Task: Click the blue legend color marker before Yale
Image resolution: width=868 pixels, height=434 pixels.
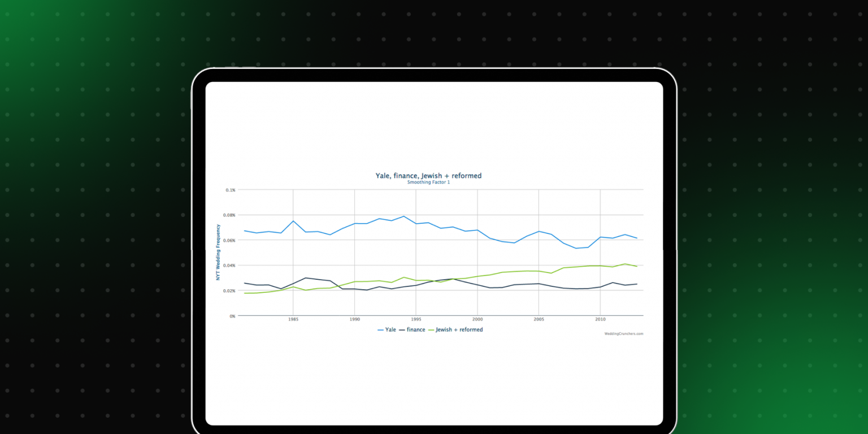Action: 379,329
